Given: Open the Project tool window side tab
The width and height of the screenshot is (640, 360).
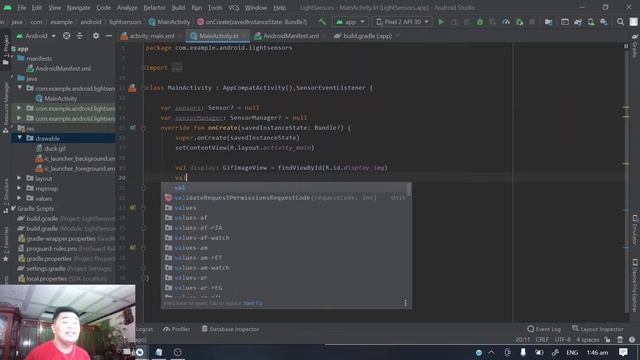Looking at the screenshot, I should [x=6, y=50].
